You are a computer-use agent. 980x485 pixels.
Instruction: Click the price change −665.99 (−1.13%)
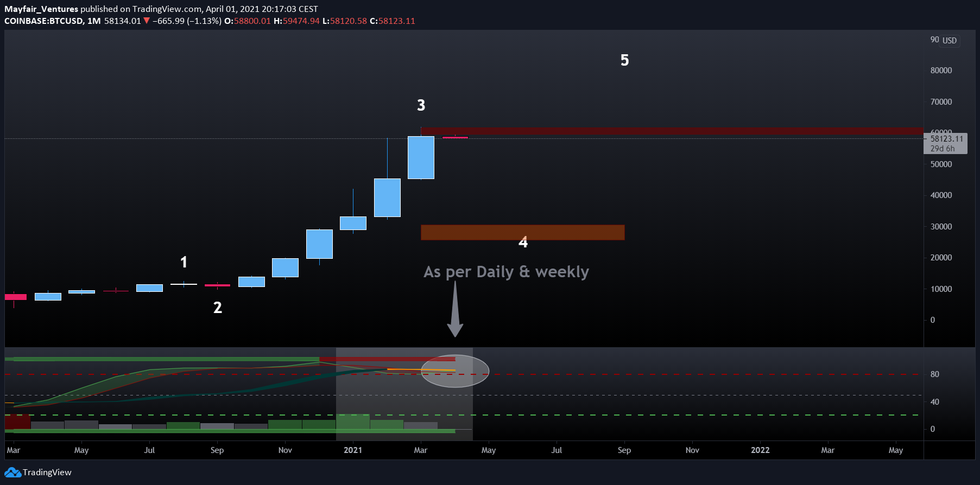(187, 21)
